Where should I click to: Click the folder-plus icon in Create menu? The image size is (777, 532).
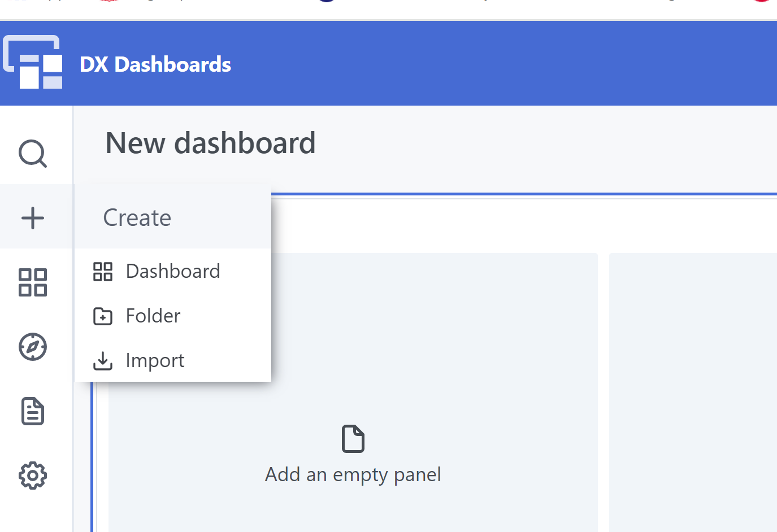click(103, 316)
